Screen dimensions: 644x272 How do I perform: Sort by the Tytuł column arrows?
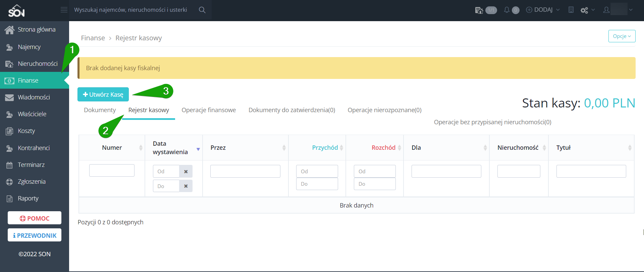(630, 148)
